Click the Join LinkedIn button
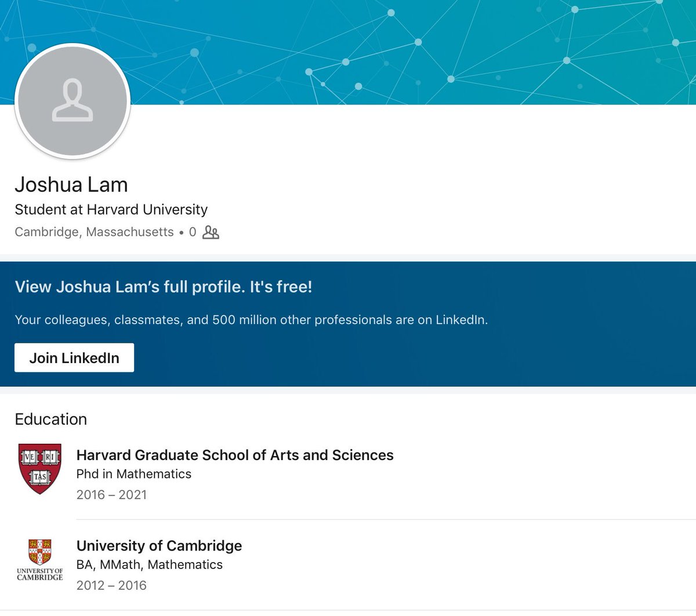This screenshot has width=696, height=616. pyautogui.click(x=74, y=357)
